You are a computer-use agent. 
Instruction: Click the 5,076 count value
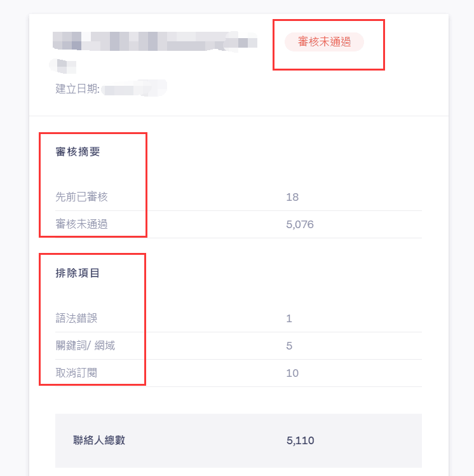[300, 224]
